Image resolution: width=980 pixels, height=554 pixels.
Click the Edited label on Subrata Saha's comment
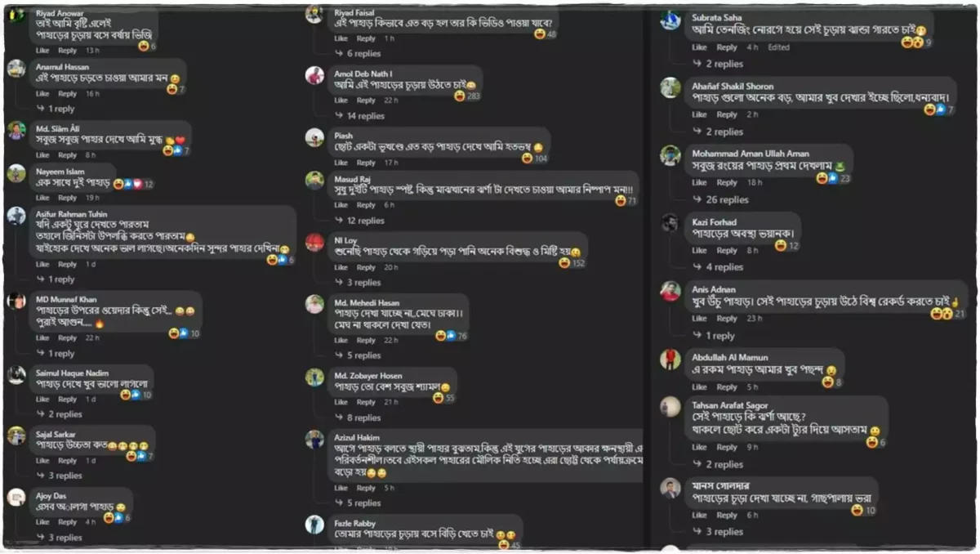pyautogui.click(x=778, y=47)
